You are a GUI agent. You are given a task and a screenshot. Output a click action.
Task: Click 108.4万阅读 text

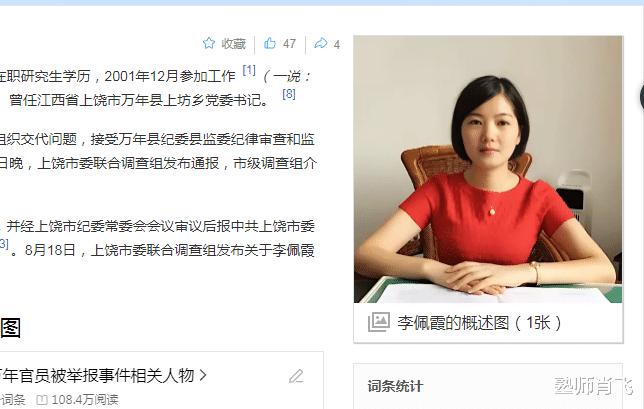click(85, 400)
